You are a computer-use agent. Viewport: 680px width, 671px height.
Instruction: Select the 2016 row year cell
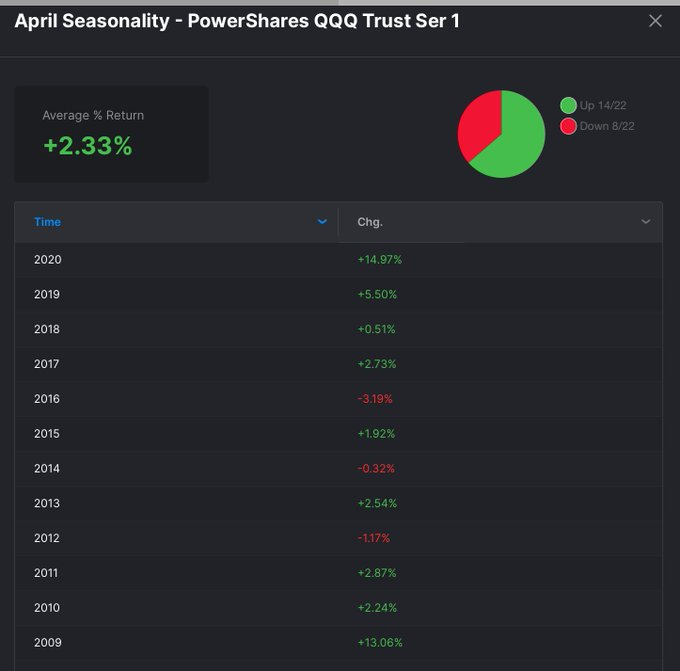[x=47, y=399]
